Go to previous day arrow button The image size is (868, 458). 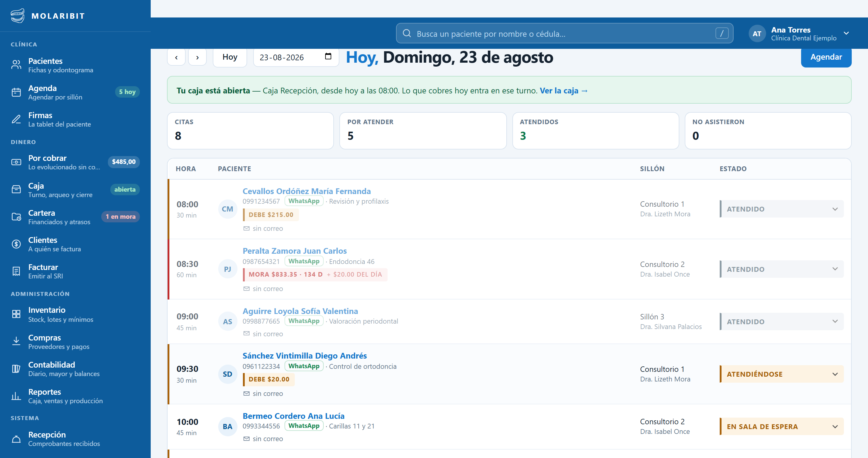coord(176,57)
